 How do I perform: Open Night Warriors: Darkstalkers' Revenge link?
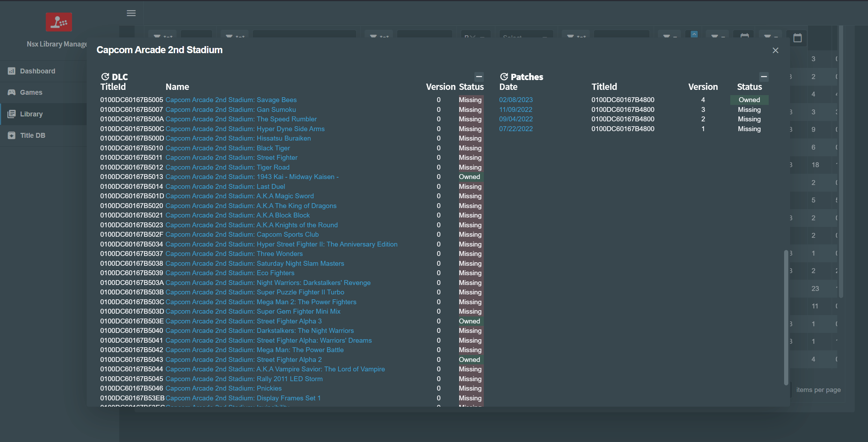tap(268, 283)
